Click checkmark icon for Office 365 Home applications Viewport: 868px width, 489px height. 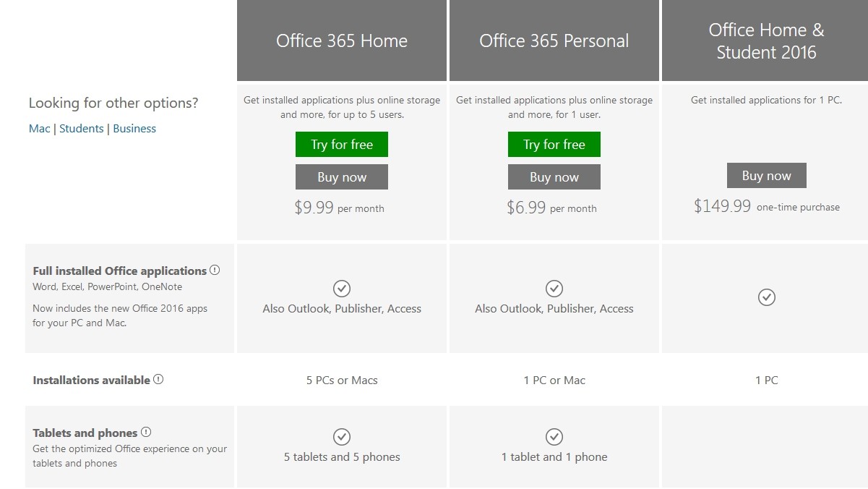point(342,289)
